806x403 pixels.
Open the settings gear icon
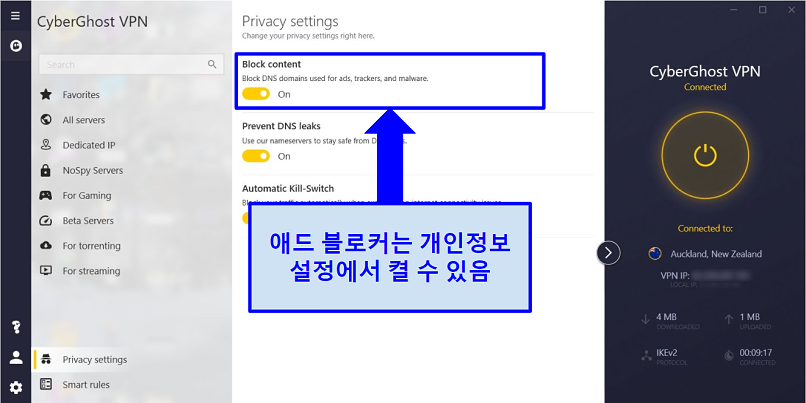click(x=16, y=388)
